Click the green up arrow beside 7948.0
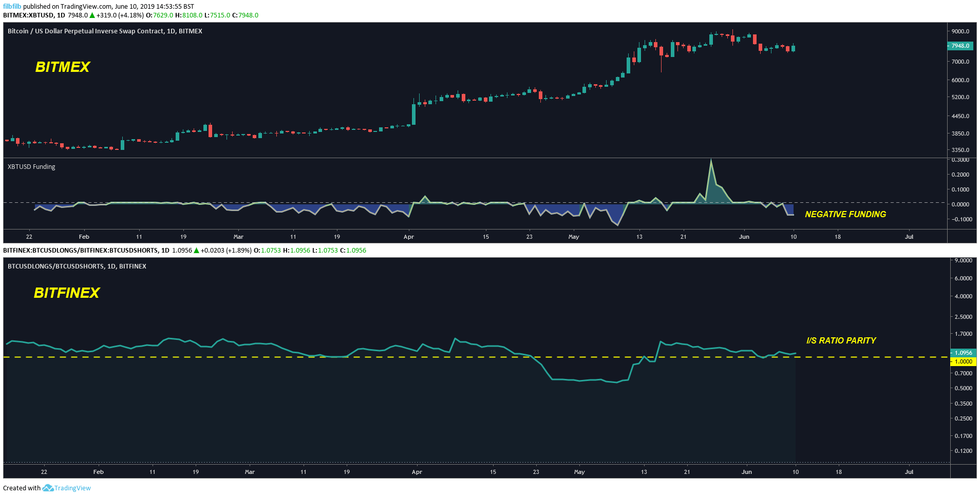Screen dimensions: 980x497 (92, 15)
